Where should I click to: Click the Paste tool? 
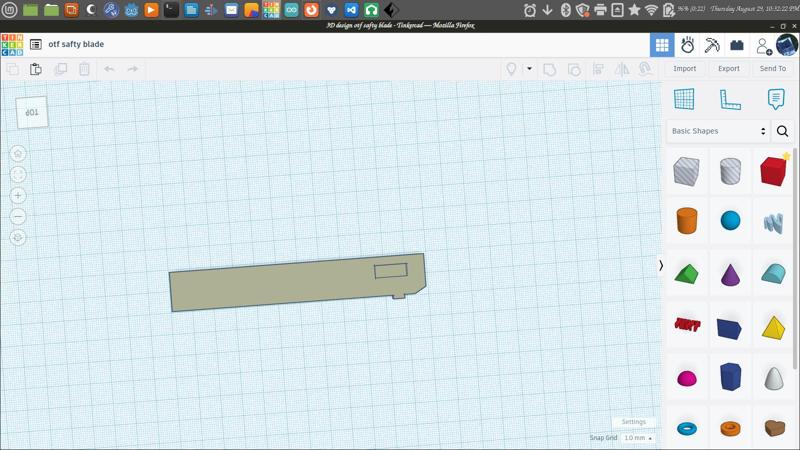(x=36, y=69)
